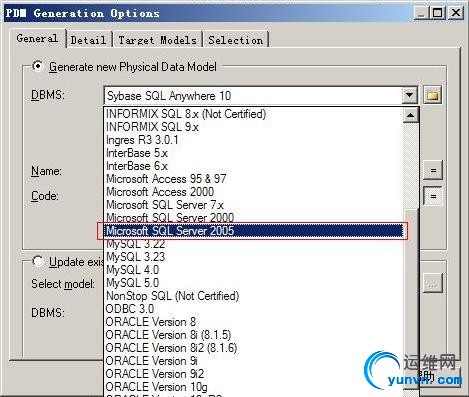Screen dimensions: 469x397
Task: Choose INFORMIX SQL 9.x from list
Action: [x=254, y=127]
